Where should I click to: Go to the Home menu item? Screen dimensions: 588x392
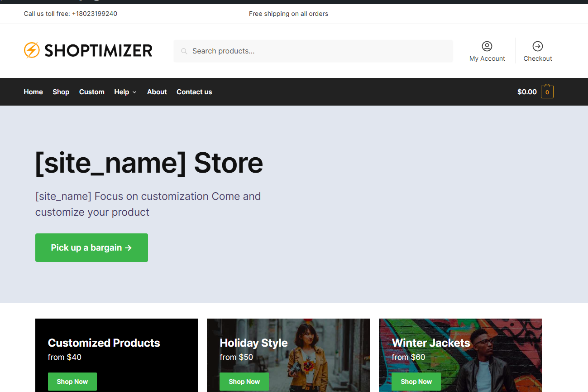[x=33, y=92]
